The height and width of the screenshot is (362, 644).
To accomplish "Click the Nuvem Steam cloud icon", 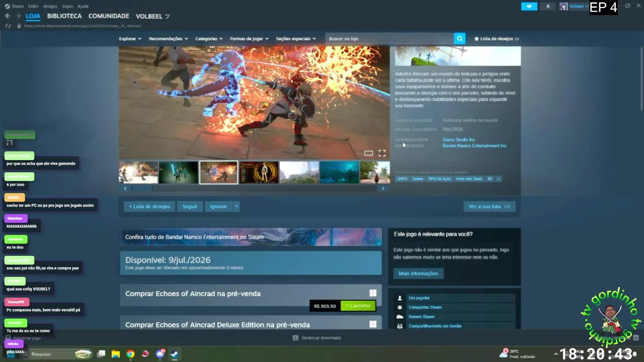I will click(400, 317).
